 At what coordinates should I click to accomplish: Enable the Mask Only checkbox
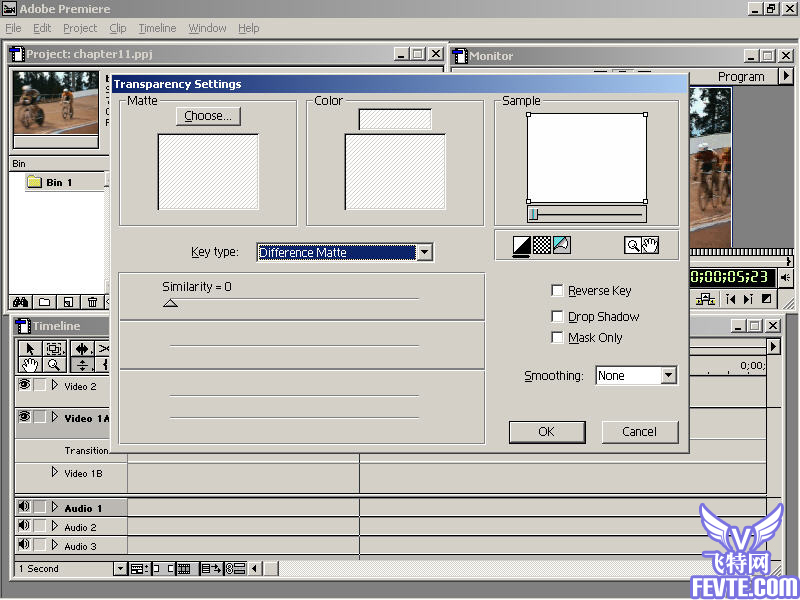coord(557,337)
